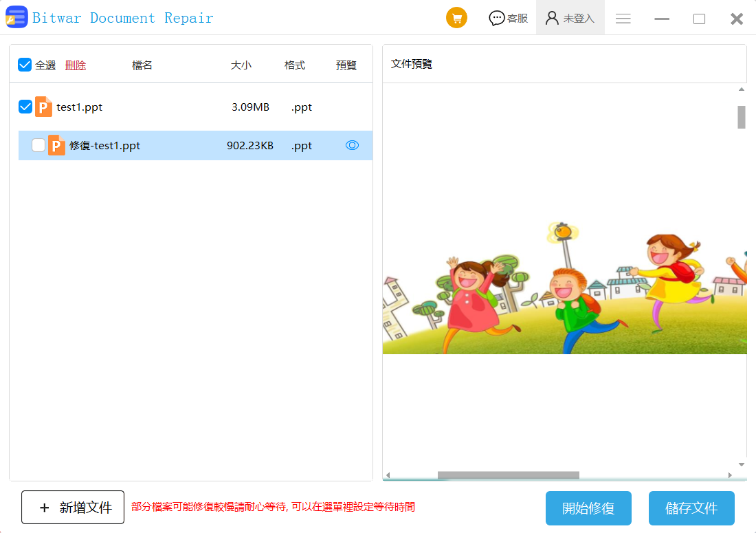Click the preview horizontal scrollbar thumb
The width and height of the screenshot is (756, 533).
[x=508, y=475]
